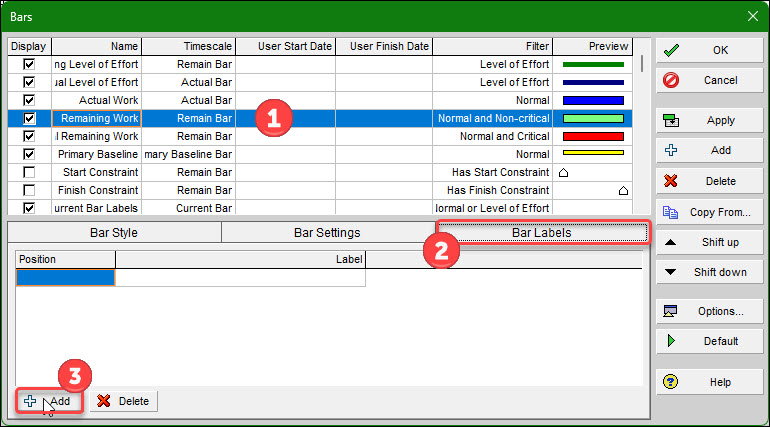Select the 'Actual Work' name cell

97,100
